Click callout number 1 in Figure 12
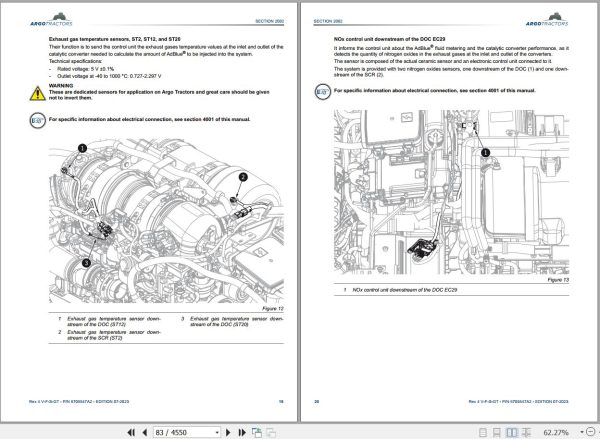Image resolution: width=600 pixels, height=439 pixels. click(x=82, y=148)
